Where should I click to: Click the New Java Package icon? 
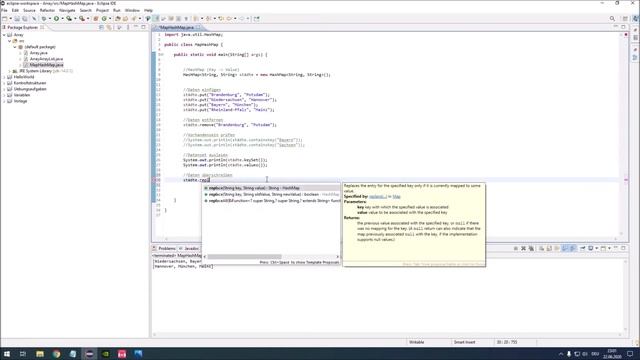pos(96,18)
